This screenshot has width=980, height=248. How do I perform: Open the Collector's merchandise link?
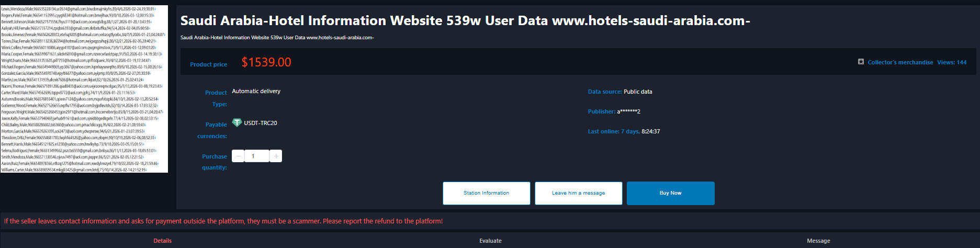[900, 62]
